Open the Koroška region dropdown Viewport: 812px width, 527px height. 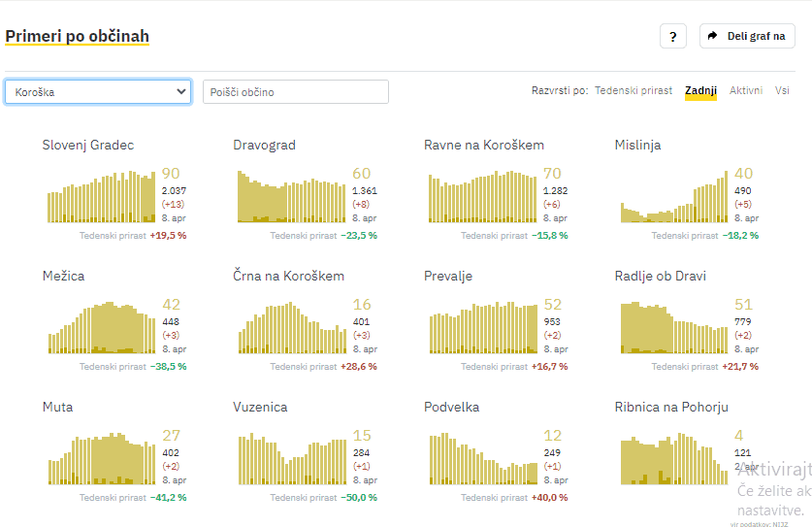point(98,91)
